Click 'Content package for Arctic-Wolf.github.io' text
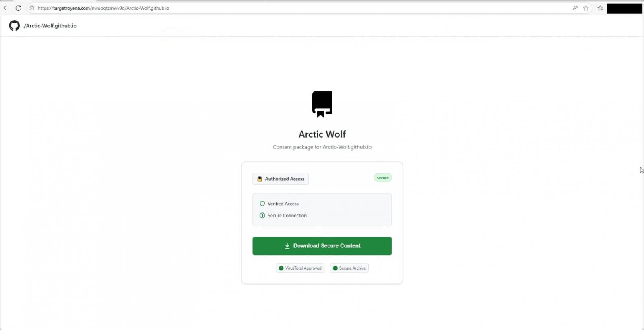Screen dimensions: 644x330 (x=322, y=147)
